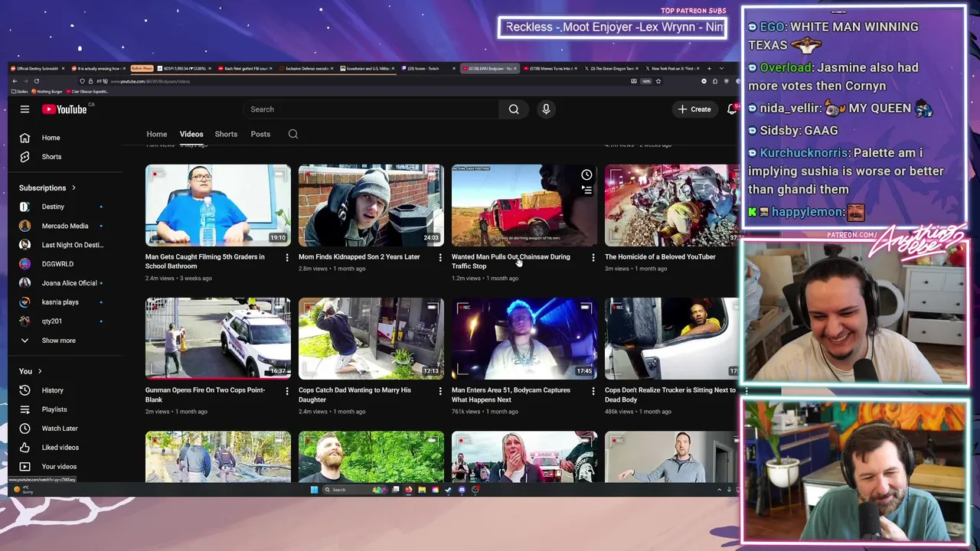Switch to the channel Shorts tab
Screen dimensions: 980x551
pyautogui.click(x=226, y=134)
